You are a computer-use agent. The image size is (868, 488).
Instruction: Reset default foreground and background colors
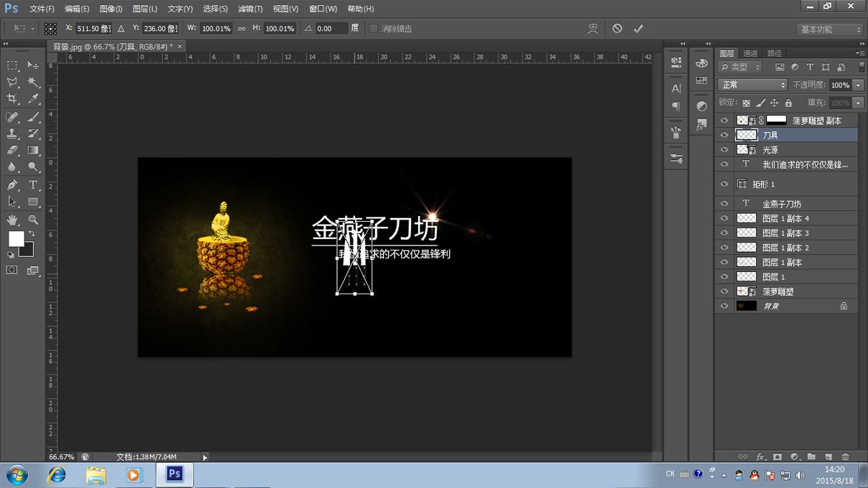click(x=11, y=255)
